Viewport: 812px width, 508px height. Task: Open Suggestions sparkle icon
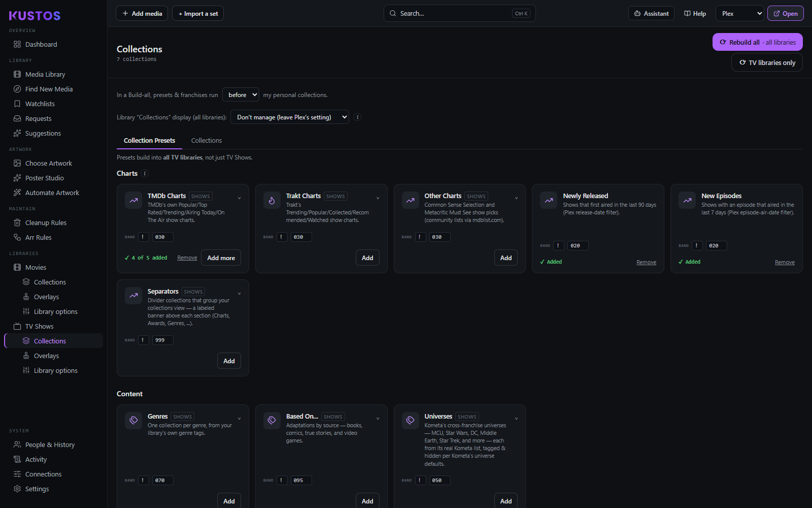pos(17,133)
